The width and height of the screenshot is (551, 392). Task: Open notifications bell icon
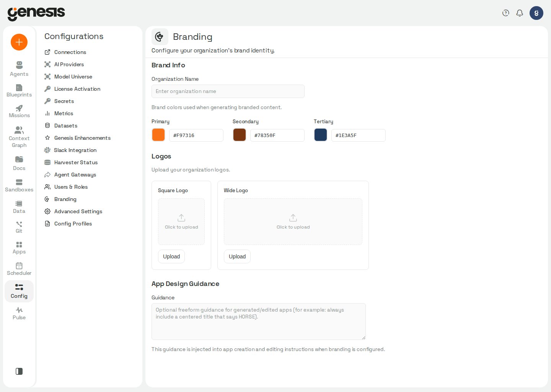coord(520,13)
